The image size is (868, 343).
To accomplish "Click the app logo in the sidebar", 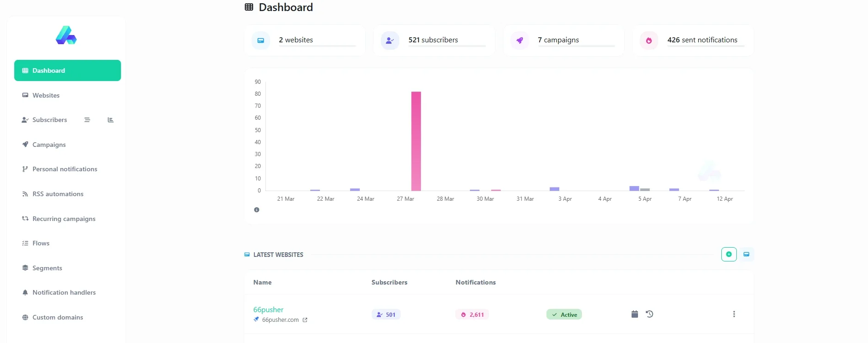I will (66, 35).
